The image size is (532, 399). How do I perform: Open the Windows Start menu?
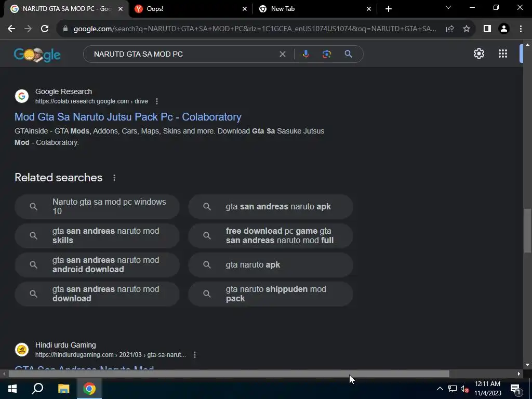point(12,389)
